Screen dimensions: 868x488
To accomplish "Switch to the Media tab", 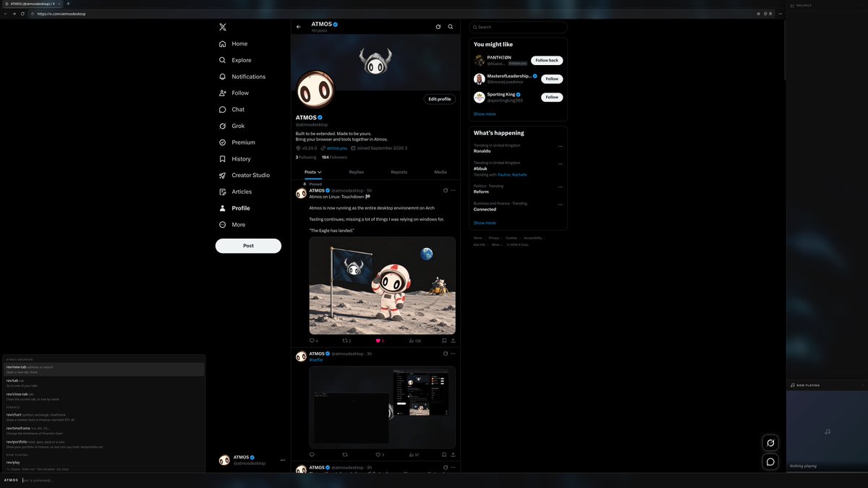I will (x=440, y=172).
